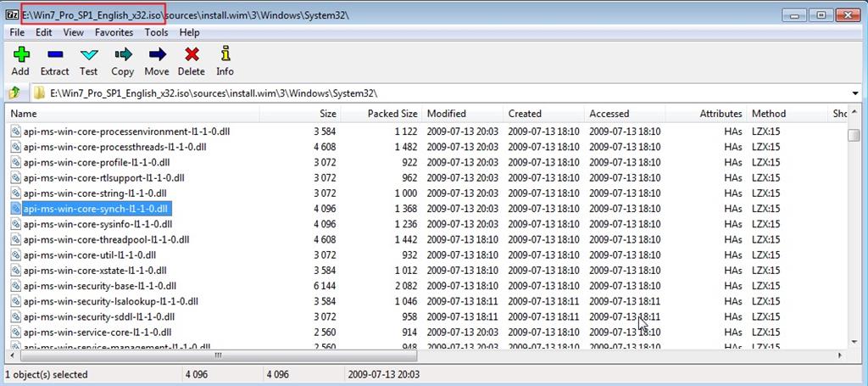868x386 pixels.
Task: Select the lsalookup dll file icon
Action: point(15,302)
